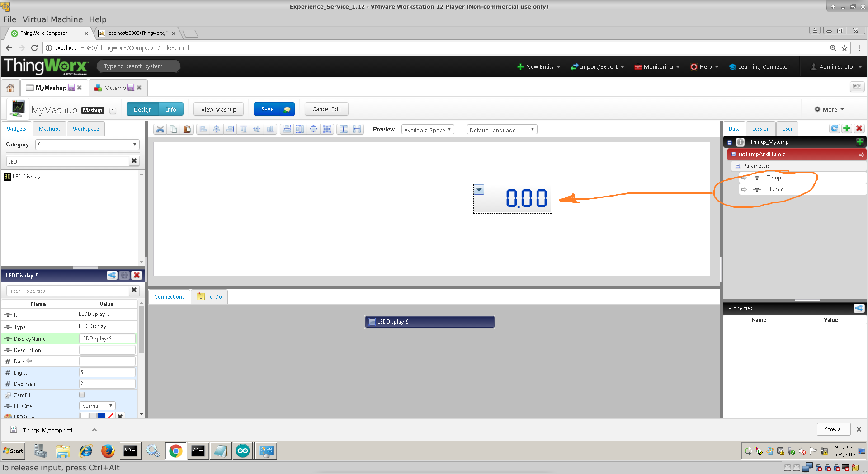Open Chrome from the Windows taskbar

[175, 451]
